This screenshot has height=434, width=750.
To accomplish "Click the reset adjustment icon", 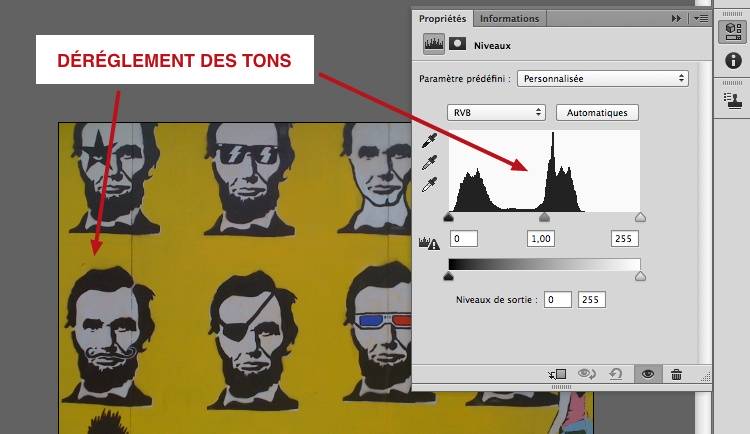I will pos(616,374).
